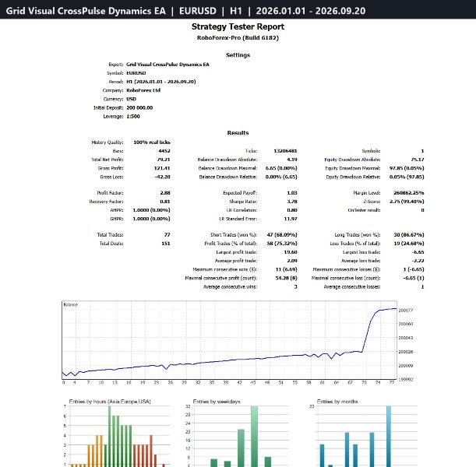Click the Maximal consecutive loss value '-6.65 (1)'

414,278
